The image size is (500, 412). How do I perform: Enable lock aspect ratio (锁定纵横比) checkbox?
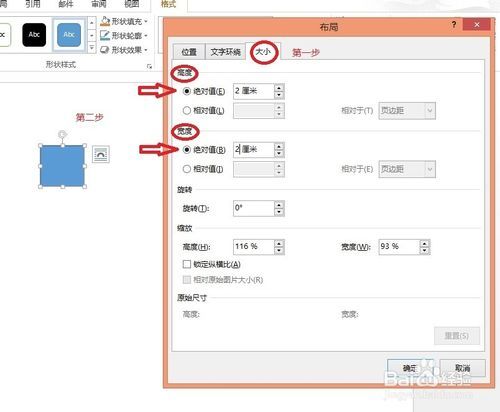[x=187, y=264]
